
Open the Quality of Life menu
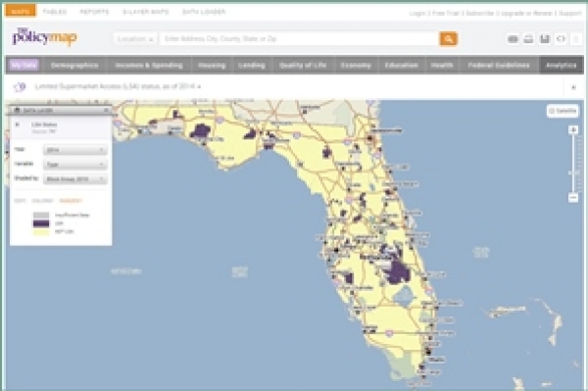[303, 66]
